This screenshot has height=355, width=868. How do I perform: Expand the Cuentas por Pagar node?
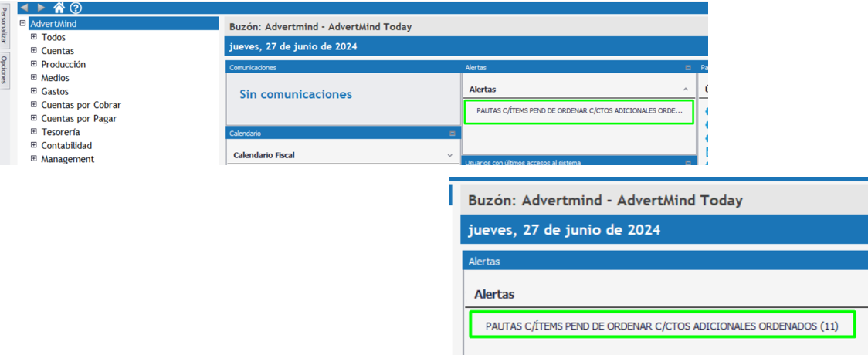[34, 118]
